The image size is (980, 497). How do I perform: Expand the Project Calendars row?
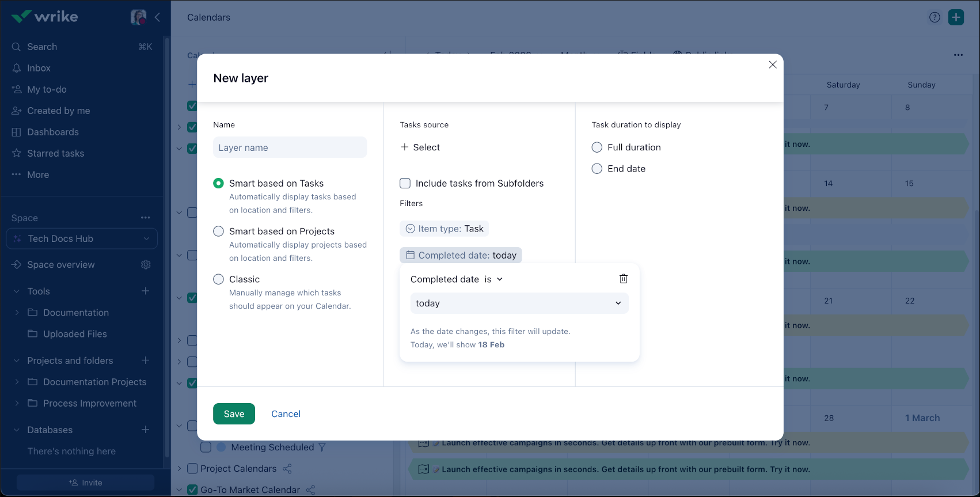179,469
